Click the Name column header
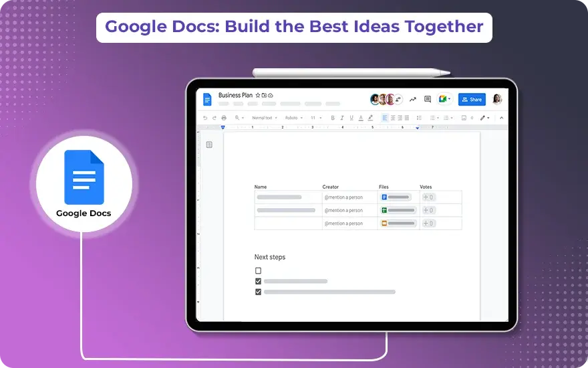The width and height of the screenshot is (588, 368). (x=261, y=187)
